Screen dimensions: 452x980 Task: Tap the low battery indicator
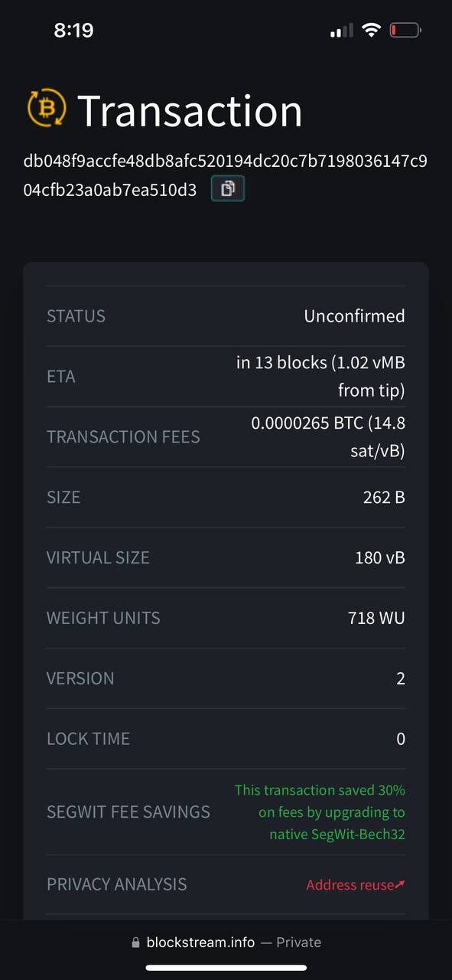(x=405, y=31)
